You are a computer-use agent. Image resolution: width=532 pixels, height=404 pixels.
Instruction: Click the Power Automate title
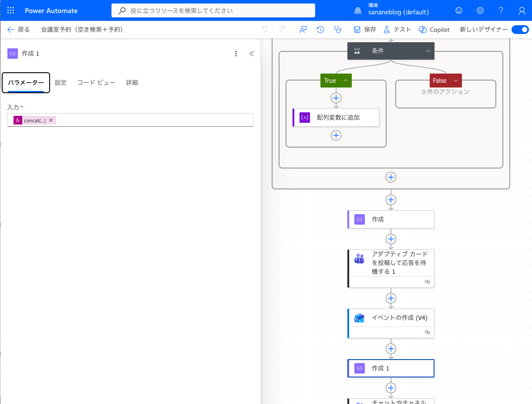point(51,10)
